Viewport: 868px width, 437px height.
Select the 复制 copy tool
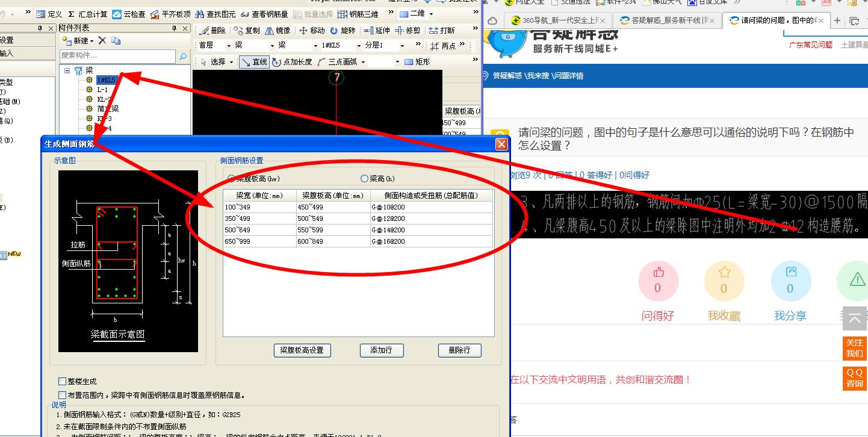(247, 30)
